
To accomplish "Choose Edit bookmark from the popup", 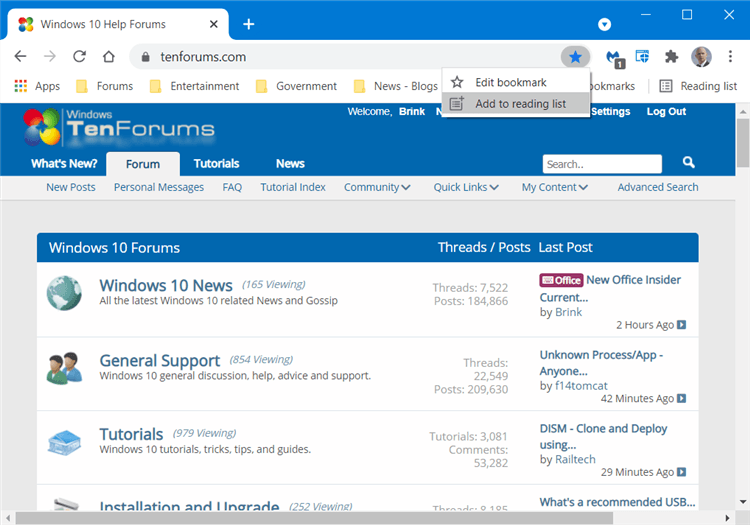I will click(x=516, y=82).
